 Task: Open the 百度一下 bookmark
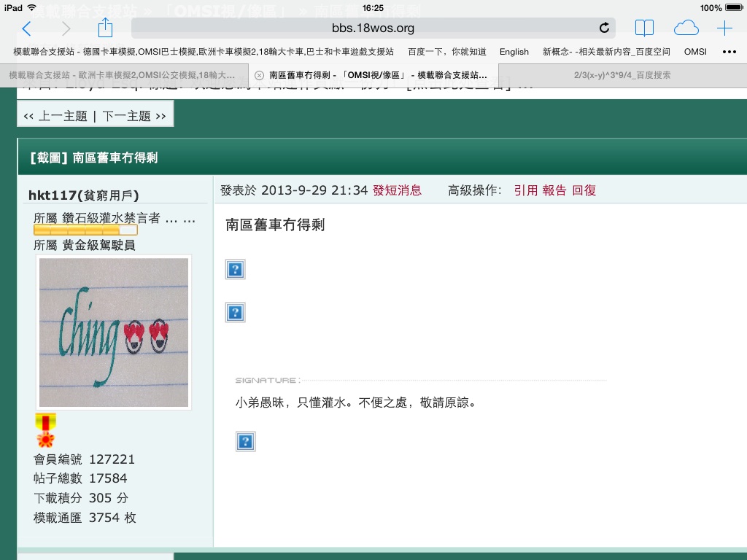click(x=446, y=52)
